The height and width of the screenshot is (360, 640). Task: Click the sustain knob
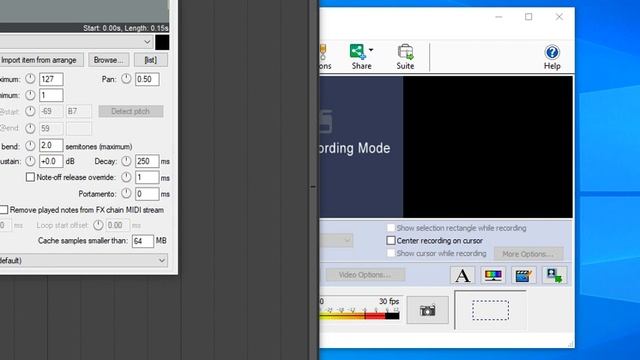click(30, 161)
